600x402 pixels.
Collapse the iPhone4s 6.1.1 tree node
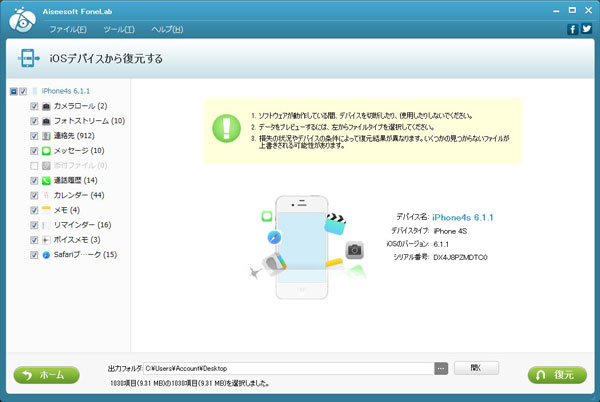(13, 91)
